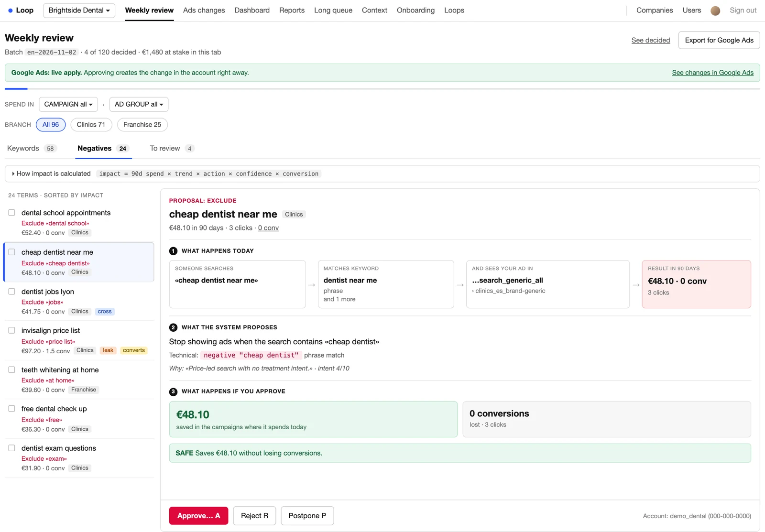765x532 pixels.
Task: Click the 'cross' tag on dentist jobs lyon
Action: 105,312
